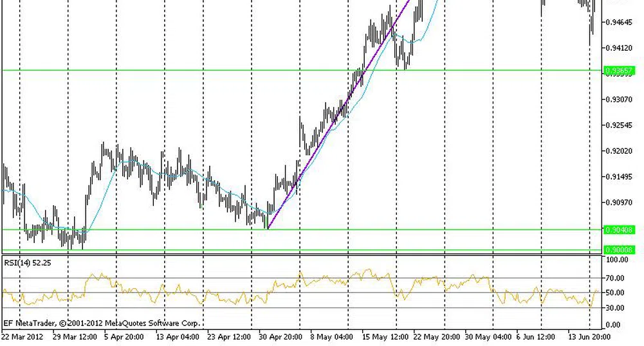Click the 13 Jun 20:00 date label
Viewport: 644px width, 346px height.
click(x=589, y=336)
